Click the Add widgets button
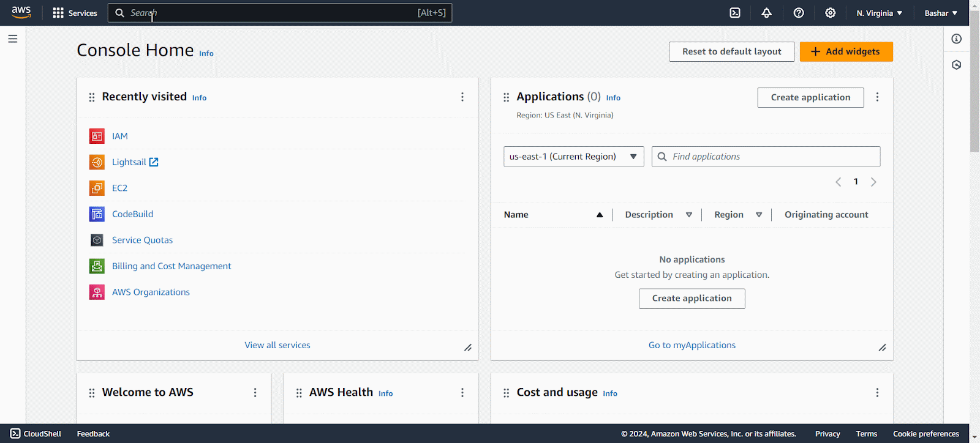 pos(846,52)
